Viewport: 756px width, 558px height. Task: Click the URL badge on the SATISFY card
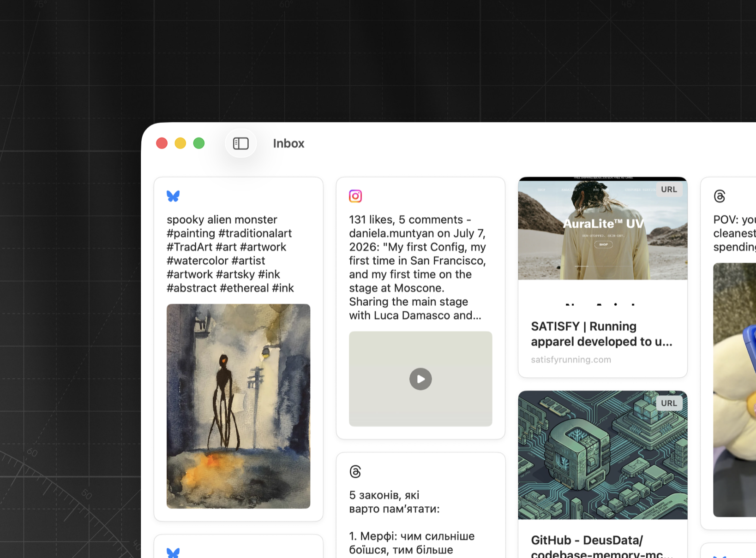(x=669, y=190)
